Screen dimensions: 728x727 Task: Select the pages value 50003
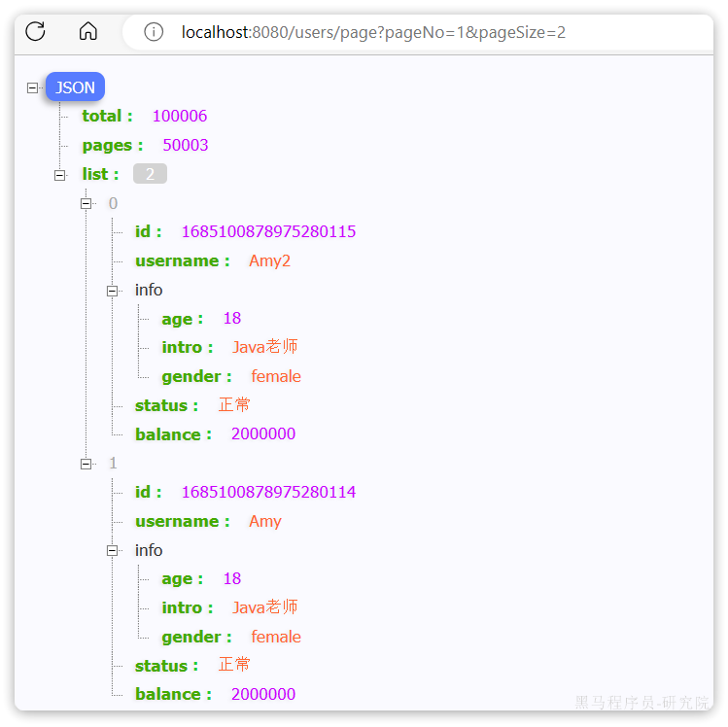(x=186, y=145)
